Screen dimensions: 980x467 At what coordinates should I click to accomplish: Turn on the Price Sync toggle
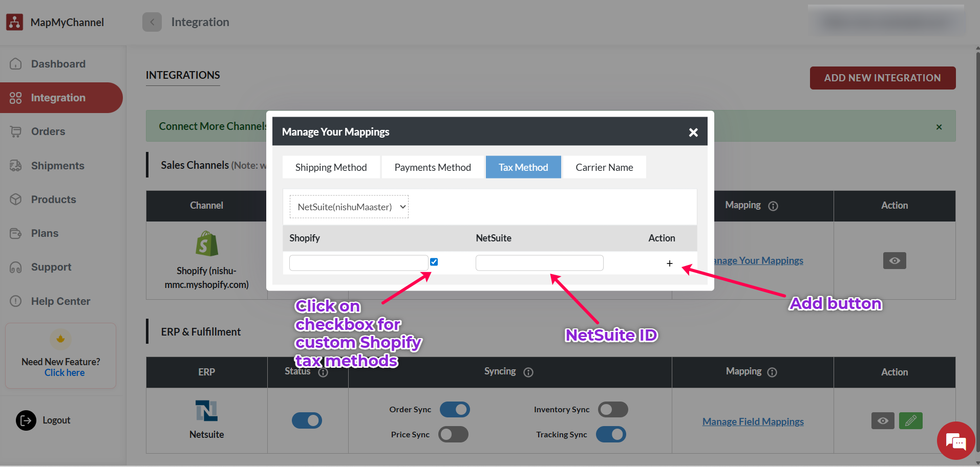point(454,434)
